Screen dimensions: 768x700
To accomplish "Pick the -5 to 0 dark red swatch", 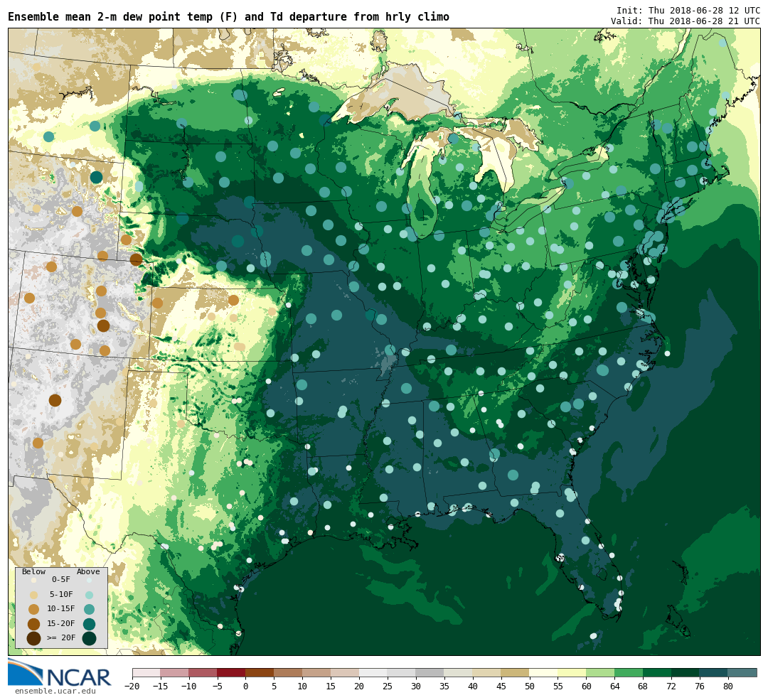I will (x=232, y=672).
